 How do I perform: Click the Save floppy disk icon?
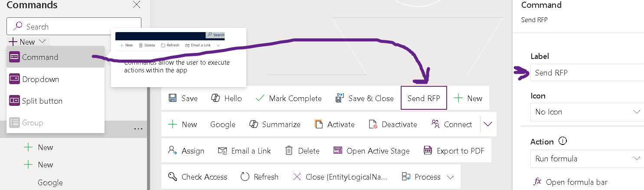(172, 98)
